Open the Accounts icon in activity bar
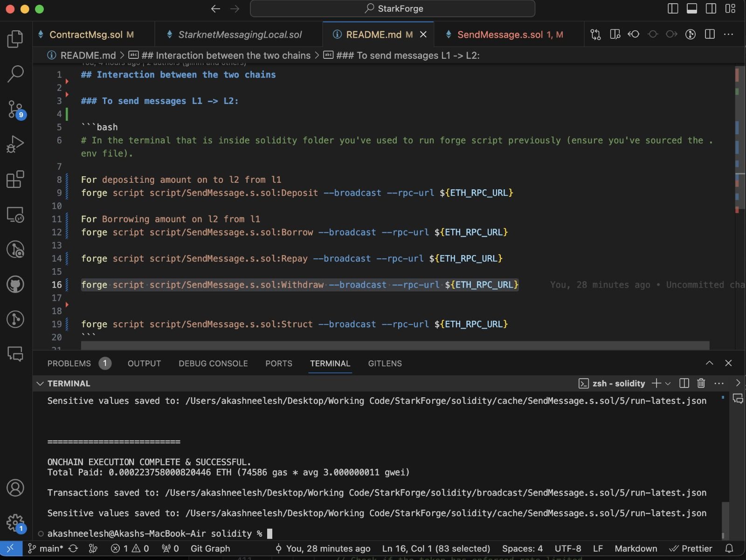This screenshot has height=560, width=746. [15, 488]
